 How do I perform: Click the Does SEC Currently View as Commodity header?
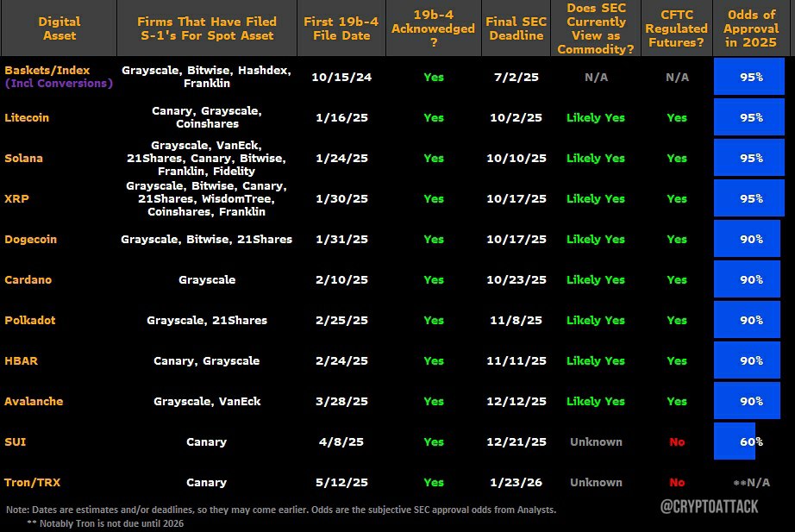(x=596, y=28)
